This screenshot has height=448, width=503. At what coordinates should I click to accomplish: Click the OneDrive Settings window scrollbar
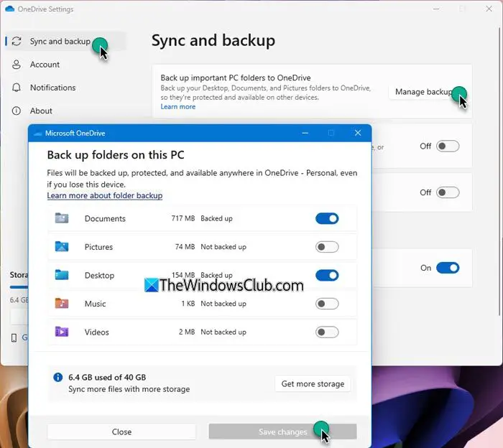pyautogui.click(x=499, y=172)
